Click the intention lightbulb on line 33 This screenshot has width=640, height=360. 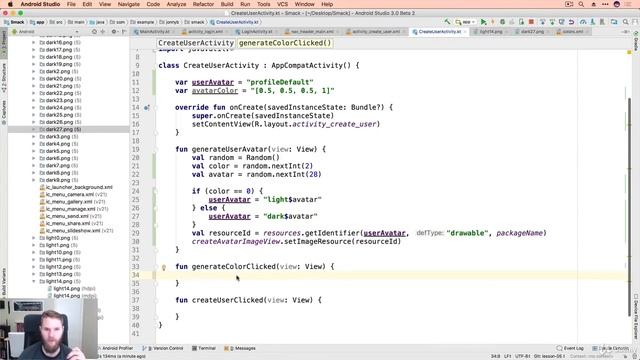pos(164,268)
